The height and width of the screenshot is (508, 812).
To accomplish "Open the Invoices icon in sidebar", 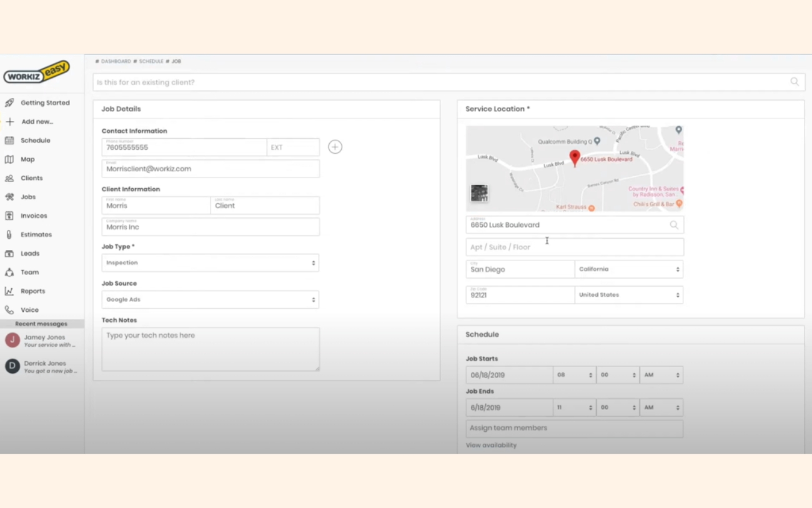I will click(x=9, y=216).
